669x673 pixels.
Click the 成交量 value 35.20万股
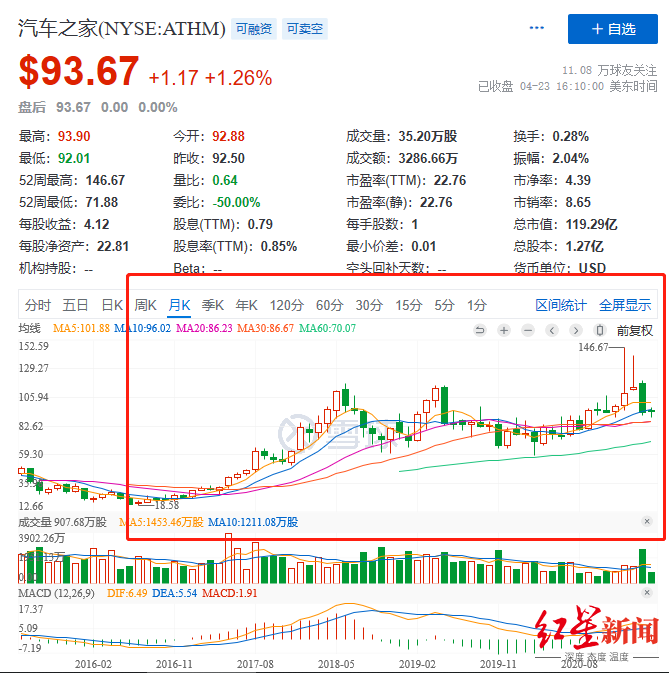(427, 136)
